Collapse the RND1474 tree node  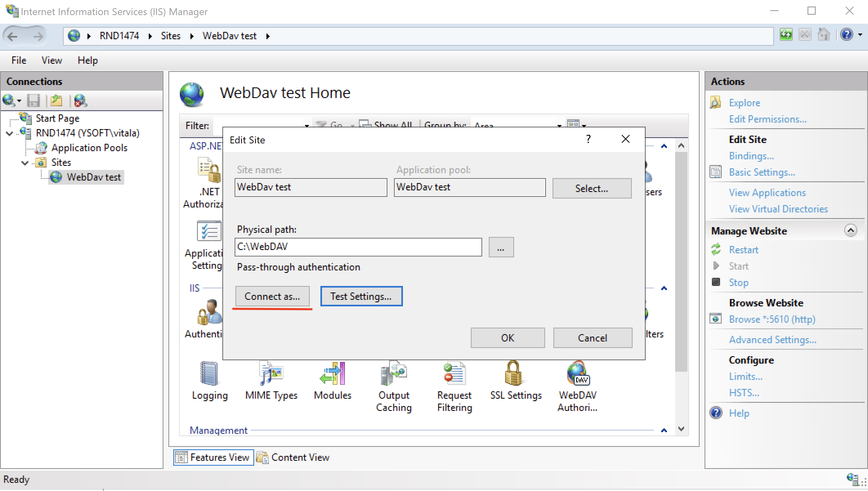click(x=9, y=133)
